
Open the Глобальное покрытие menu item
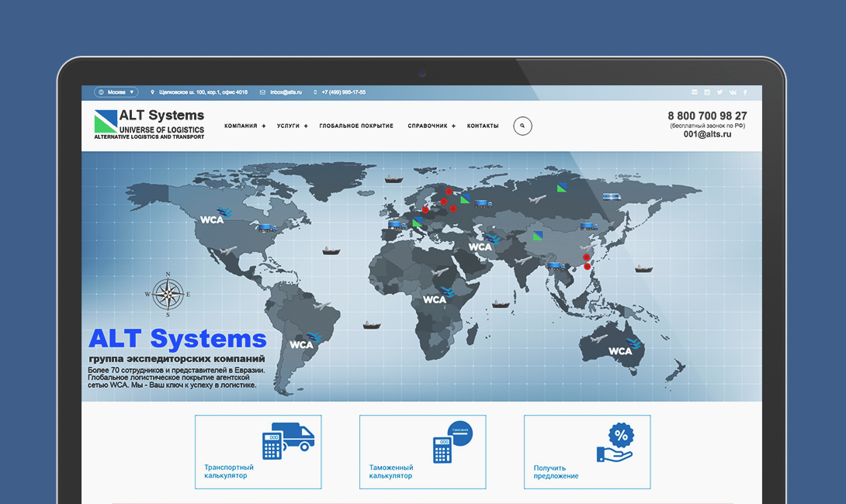356,126
